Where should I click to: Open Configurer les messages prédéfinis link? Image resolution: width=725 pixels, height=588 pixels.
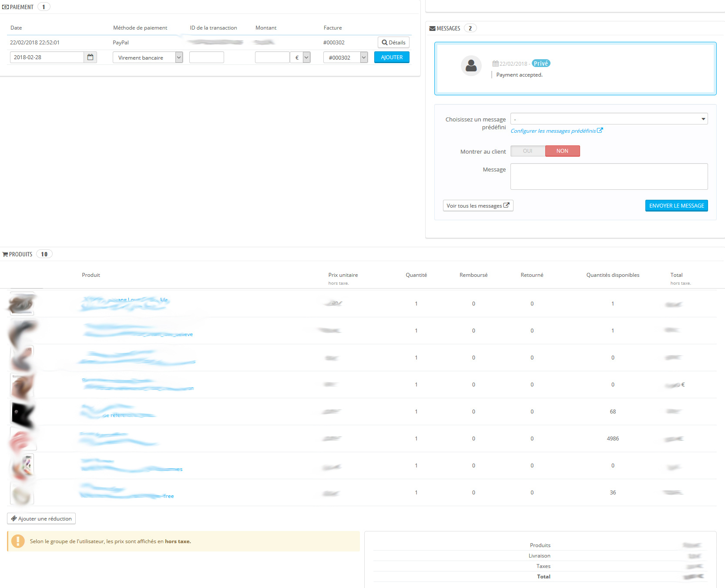coord(557,131)
